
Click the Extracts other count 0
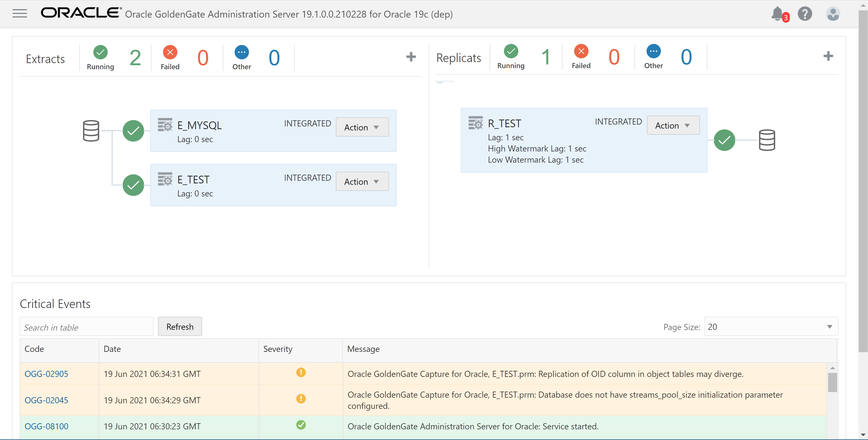(x=274, y=58)
